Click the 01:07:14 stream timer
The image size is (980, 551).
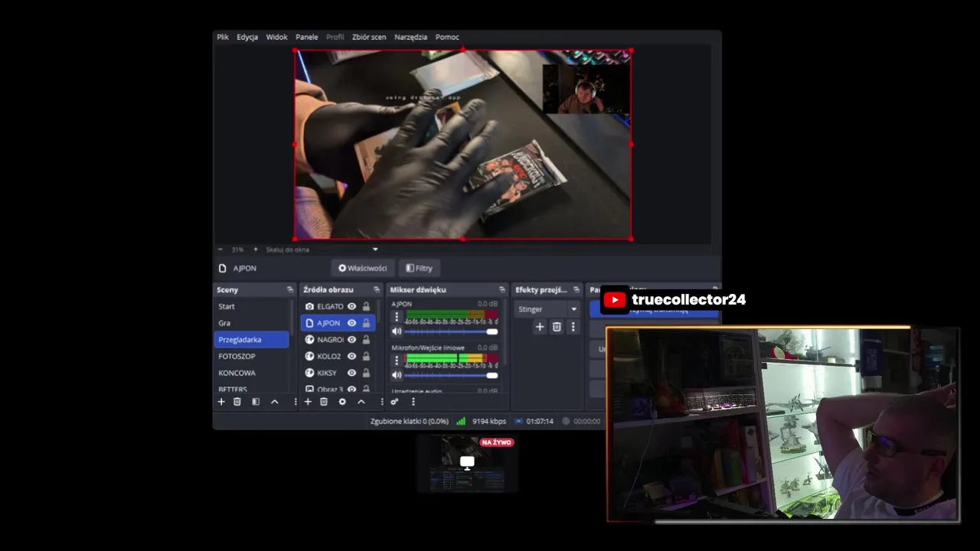539,421
